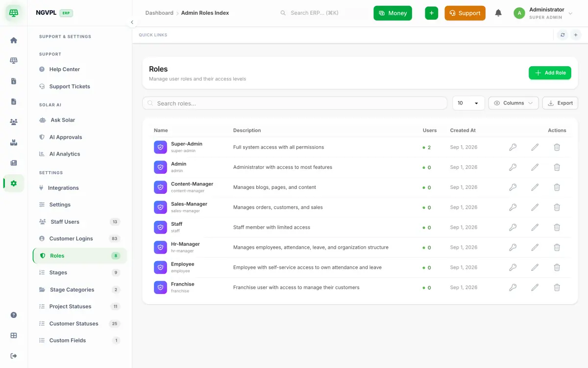Sort by the Users column header

[x=430, y=131]
